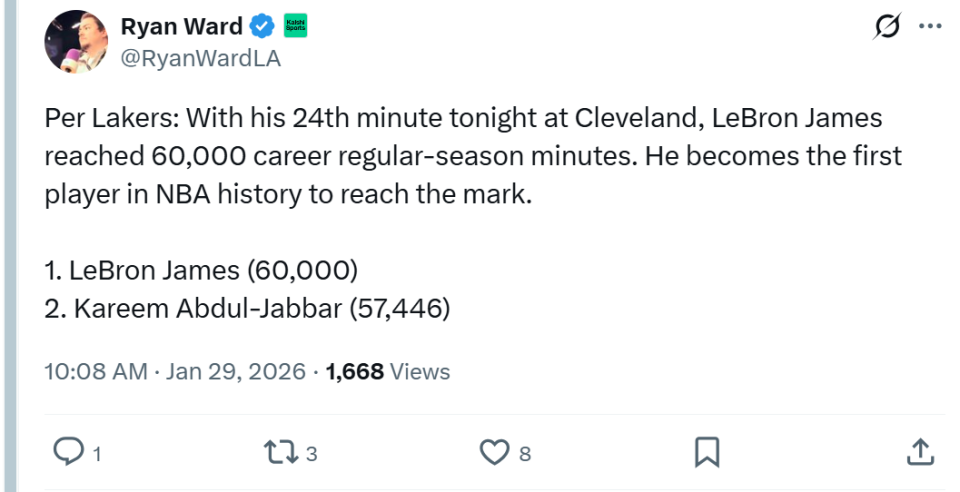960x492 pixels.
Task: Open the @RyanWardLA handle link
Action: [x=201, y=58]
